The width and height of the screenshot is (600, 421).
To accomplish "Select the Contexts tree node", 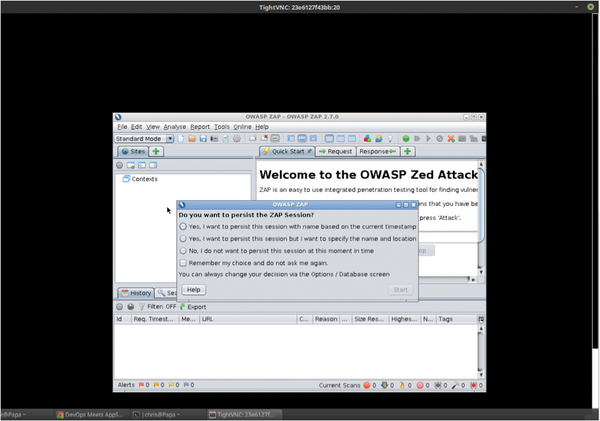I will 140,179.
